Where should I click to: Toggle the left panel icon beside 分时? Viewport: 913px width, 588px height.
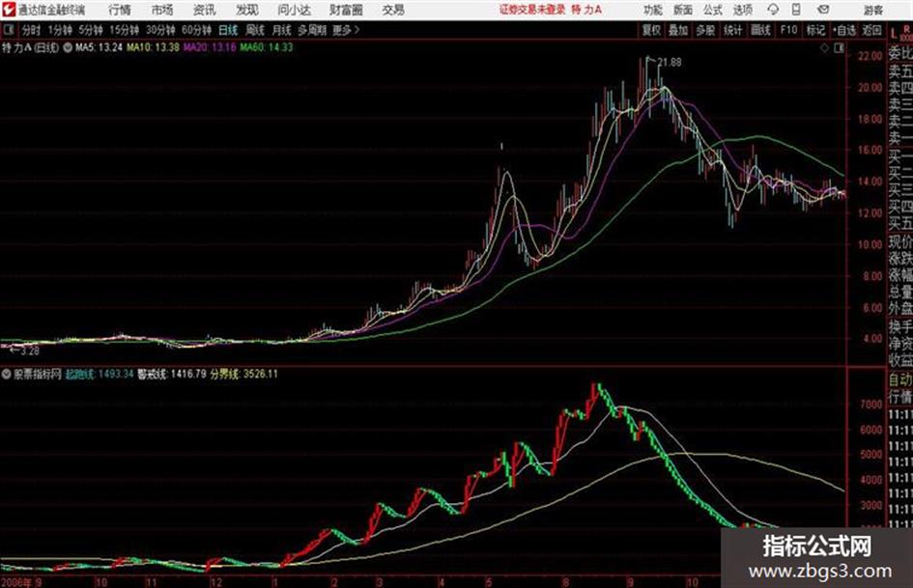pyautogui.click(x=9, y=30)
